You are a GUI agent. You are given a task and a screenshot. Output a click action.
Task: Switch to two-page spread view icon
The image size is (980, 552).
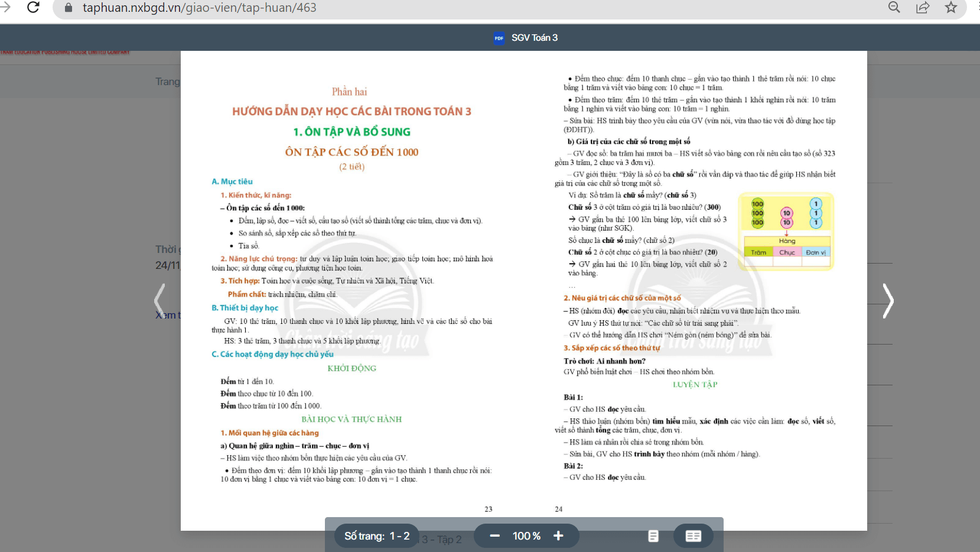pos(694,536)
